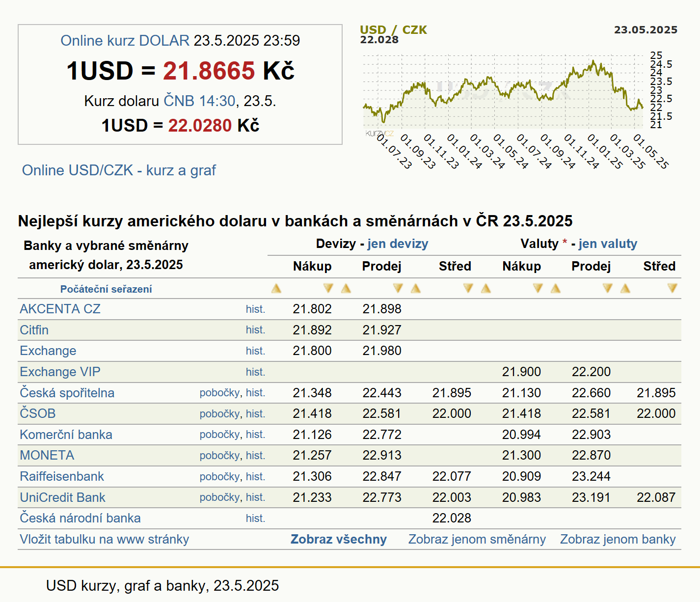Click the chart date 23.05.2025
This screenshot has height=602, width=700.
(x=646, y=30)
